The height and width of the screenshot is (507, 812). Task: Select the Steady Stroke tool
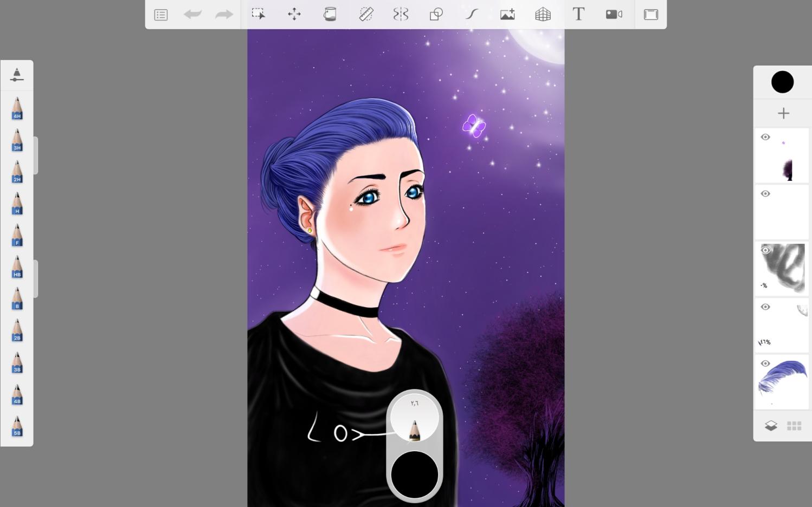point(471,14)
